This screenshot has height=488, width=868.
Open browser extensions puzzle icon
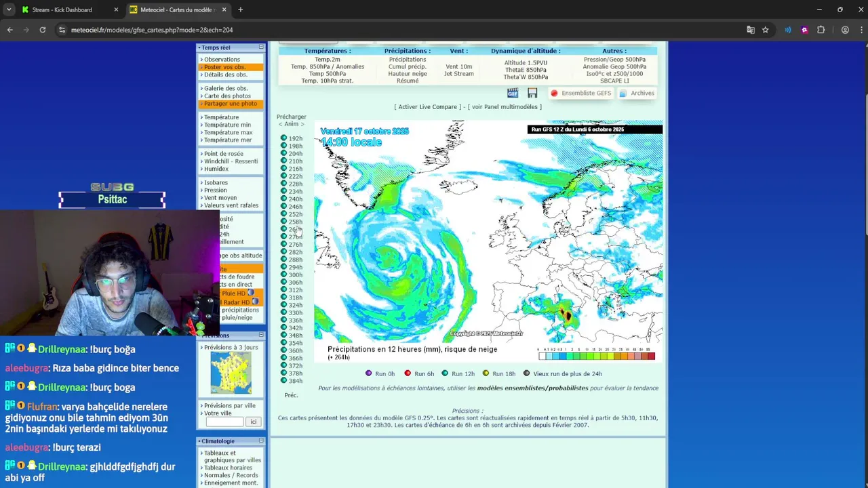(x=821, y=30)
